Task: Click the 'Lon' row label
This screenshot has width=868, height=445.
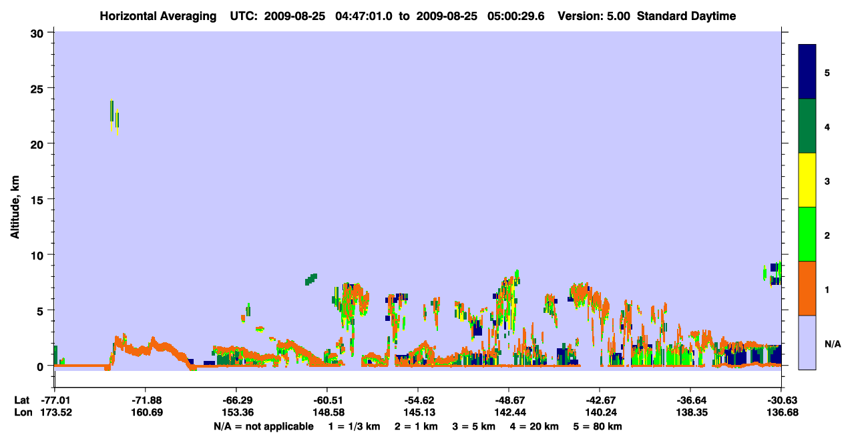Action: [x=22, y=412]
